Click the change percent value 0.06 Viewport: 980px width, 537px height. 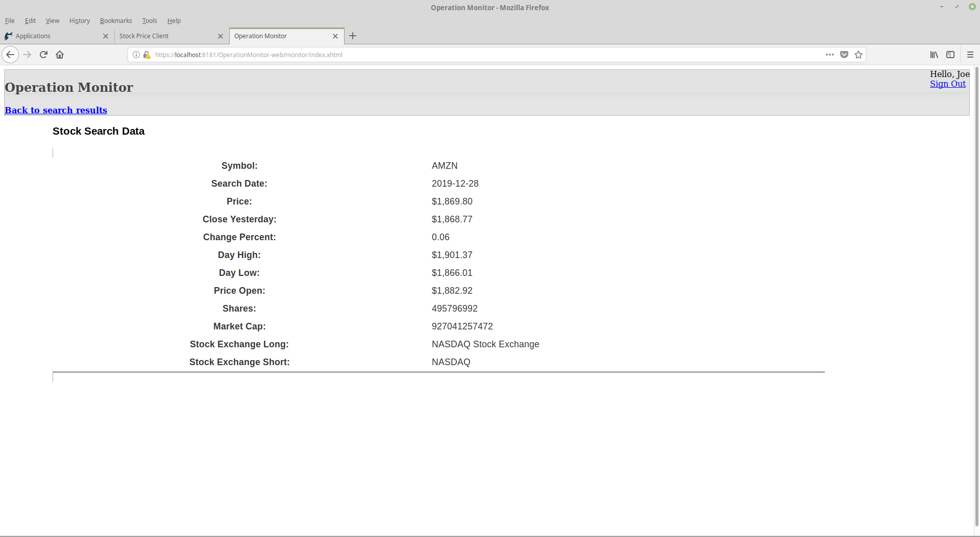click(440, 237)
